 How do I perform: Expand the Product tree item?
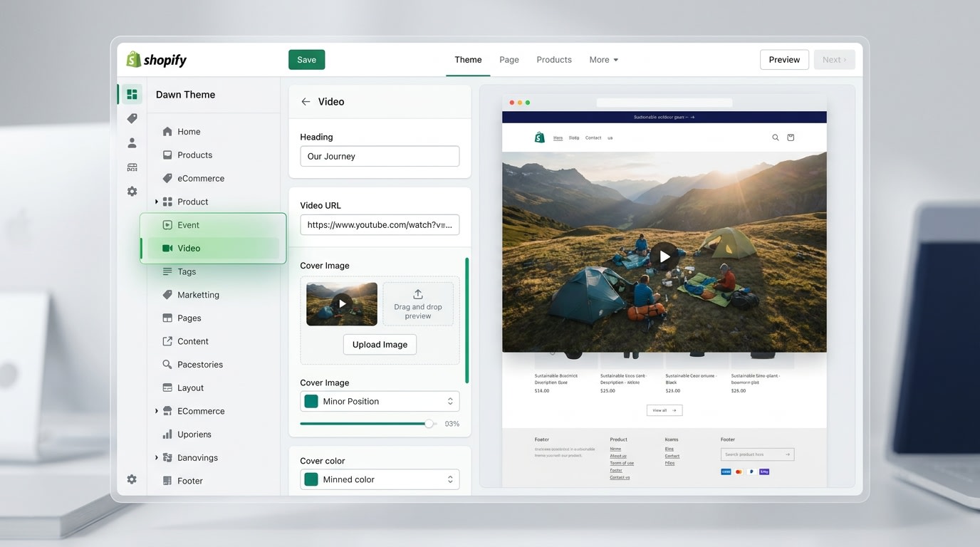[x=157, y=202]
